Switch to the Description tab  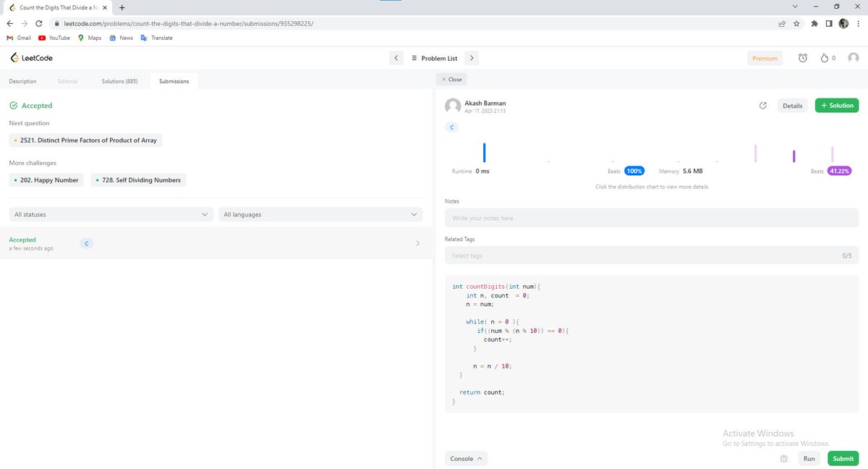pos(22,81)
